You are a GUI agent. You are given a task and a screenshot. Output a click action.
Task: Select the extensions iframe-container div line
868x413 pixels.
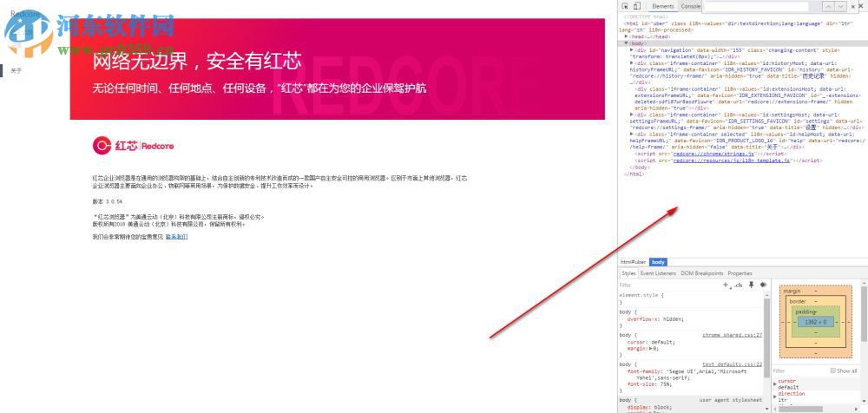point(747,99)
